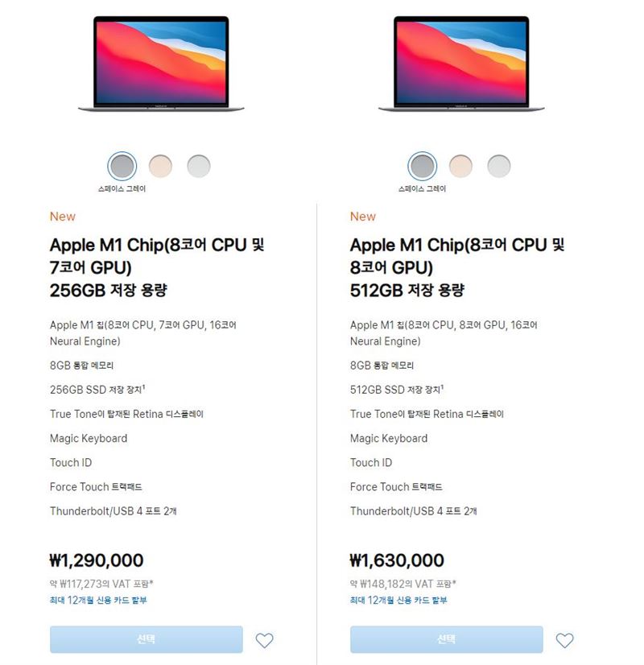Open 12-month card installment link under ₩1,290,000

tap(98, 600)
